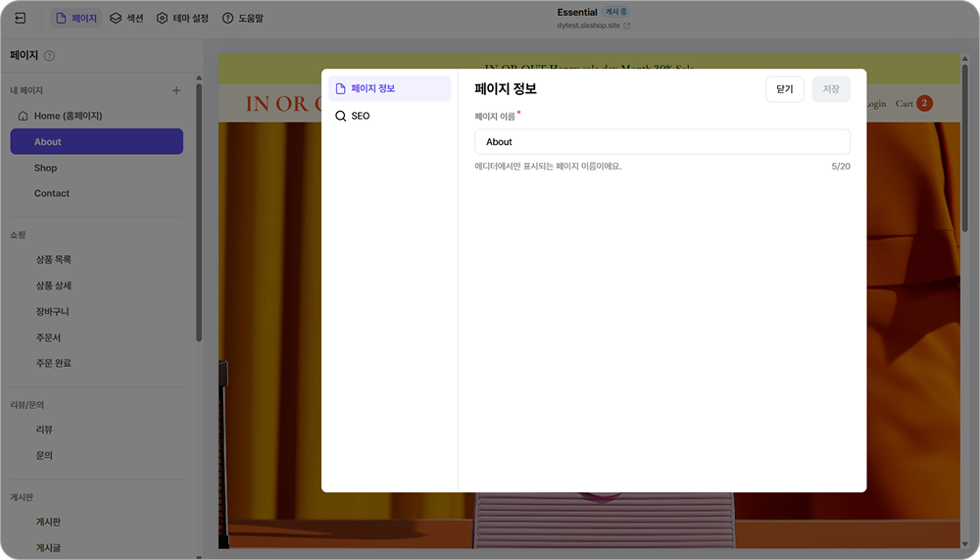Click the SEO magnifier icon
This screenshot has width=980, height=560.
tap(341, 116)
